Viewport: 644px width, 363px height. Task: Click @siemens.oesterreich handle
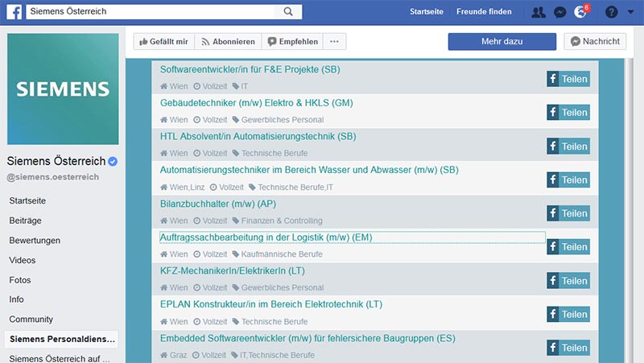tap(52, 177)
